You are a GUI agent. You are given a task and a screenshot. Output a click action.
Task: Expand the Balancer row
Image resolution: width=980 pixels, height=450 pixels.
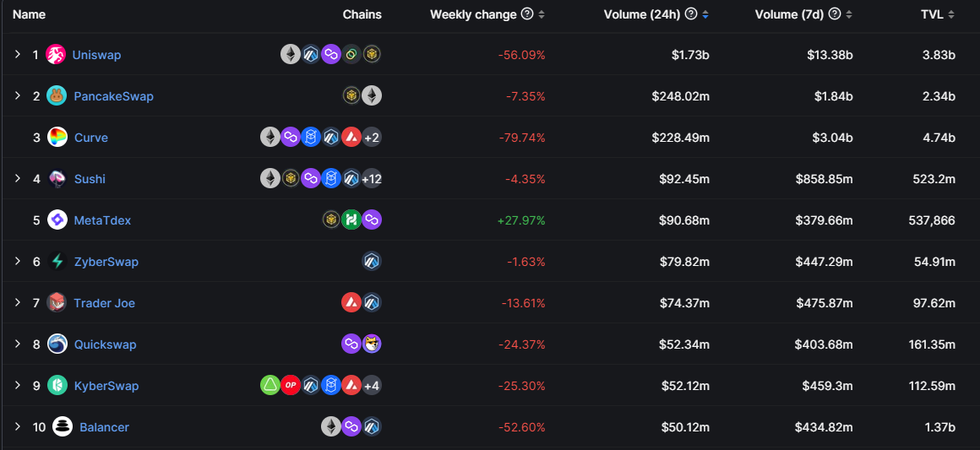(x=17, y=427)
